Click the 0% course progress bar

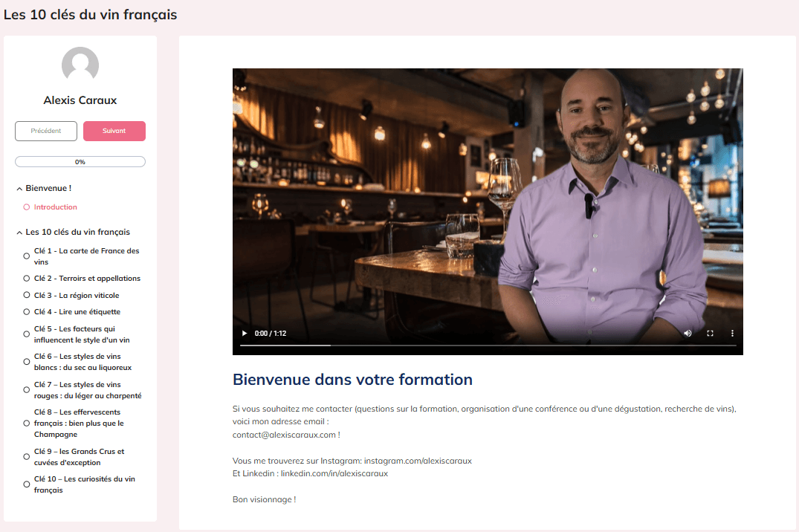coord(80,161)
